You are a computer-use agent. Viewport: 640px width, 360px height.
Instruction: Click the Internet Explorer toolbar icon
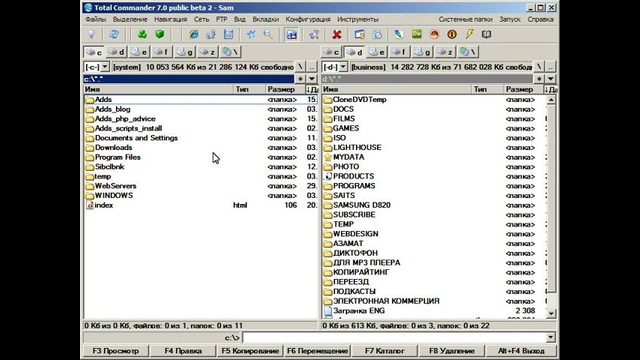(x=193, y=34)
